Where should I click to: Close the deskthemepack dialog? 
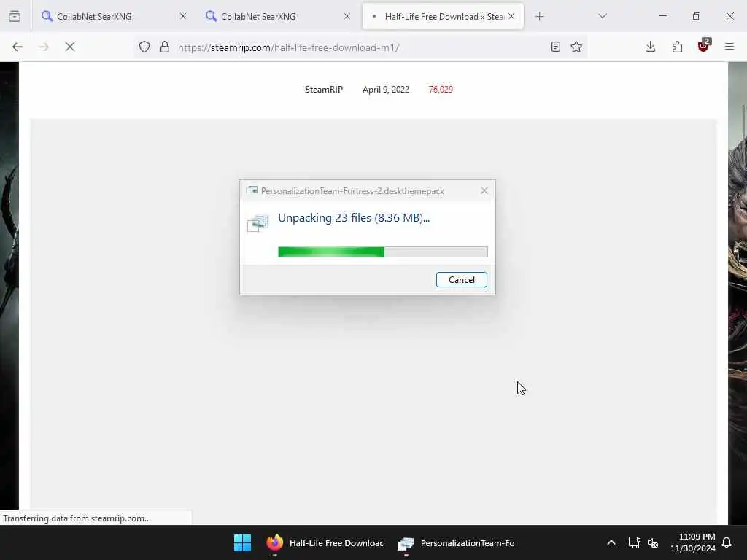[x=484, y=190]
